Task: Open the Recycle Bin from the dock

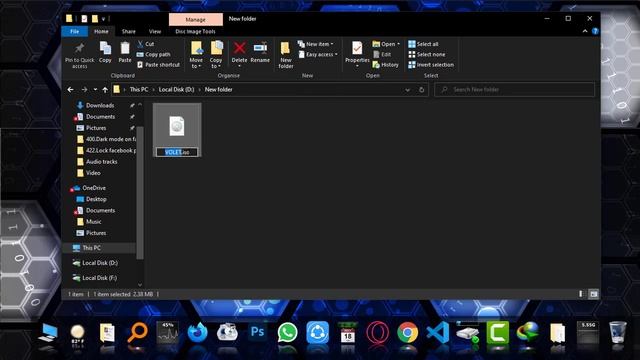Action: coord(618,331)
